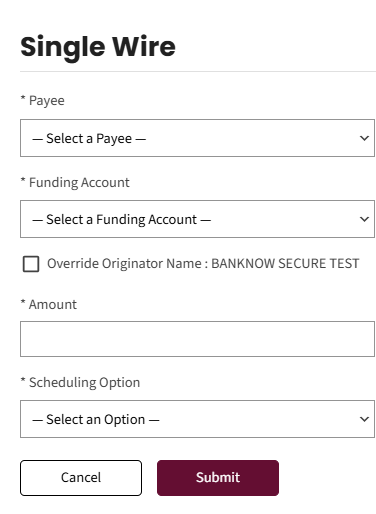
Task: Cancel the single wire form
Action: point(81,478)
